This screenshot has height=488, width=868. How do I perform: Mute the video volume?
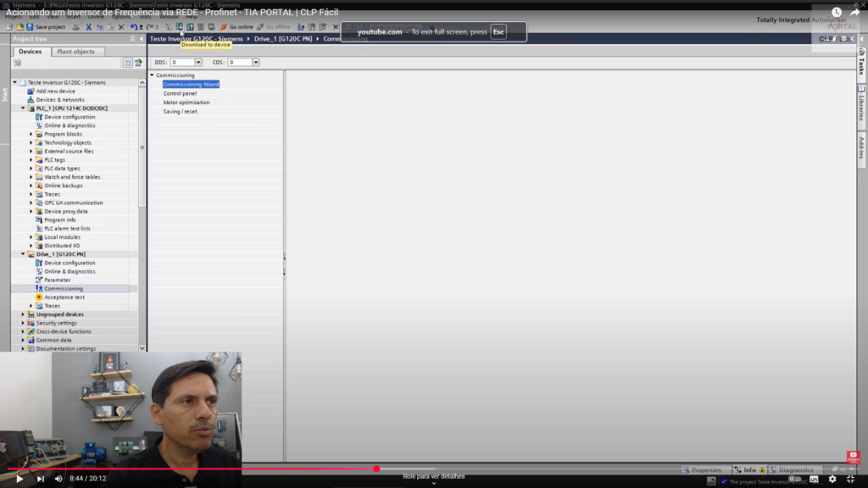(58, 479)
